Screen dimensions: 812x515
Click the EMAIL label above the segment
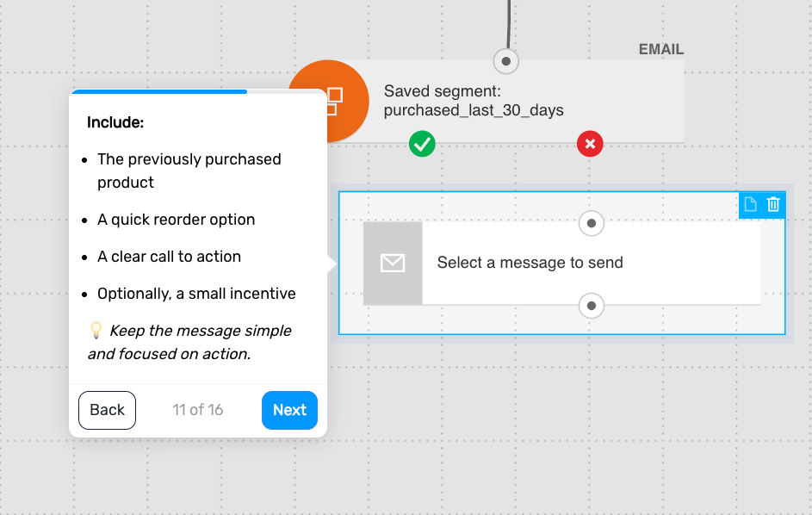click(x=660, y=49)
